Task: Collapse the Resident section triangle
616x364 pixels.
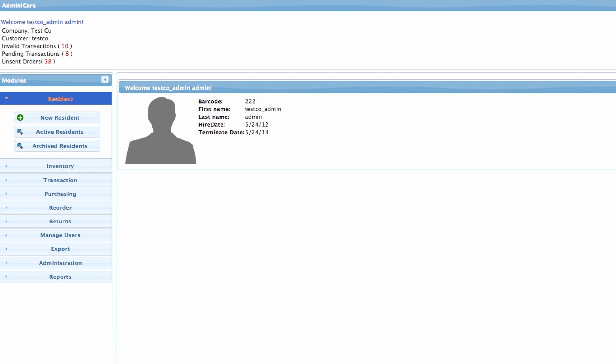Action: (6, 98)
